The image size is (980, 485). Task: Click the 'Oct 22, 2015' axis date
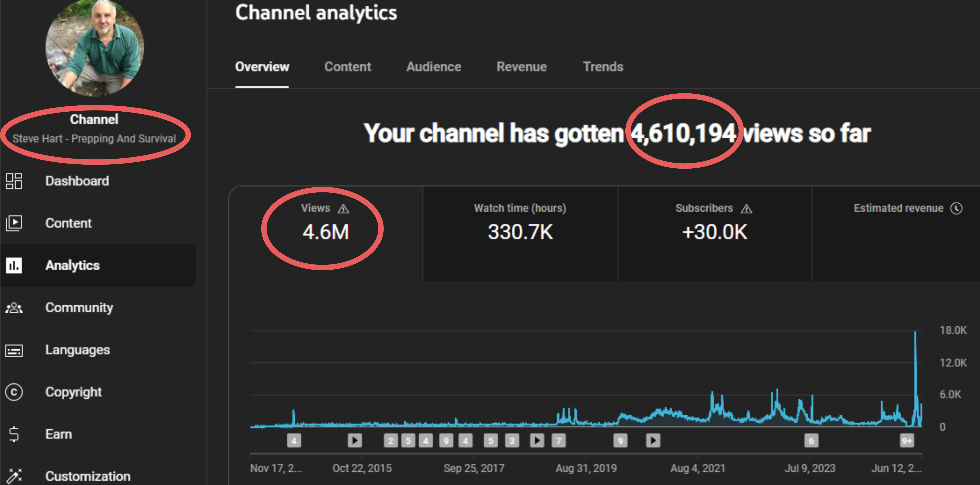[x=362, y=468]
